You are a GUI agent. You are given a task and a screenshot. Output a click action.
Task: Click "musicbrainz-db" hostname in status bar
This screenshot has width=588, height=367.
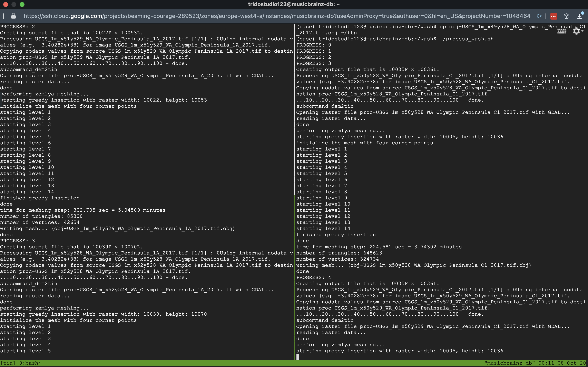[x=510, y=363]
